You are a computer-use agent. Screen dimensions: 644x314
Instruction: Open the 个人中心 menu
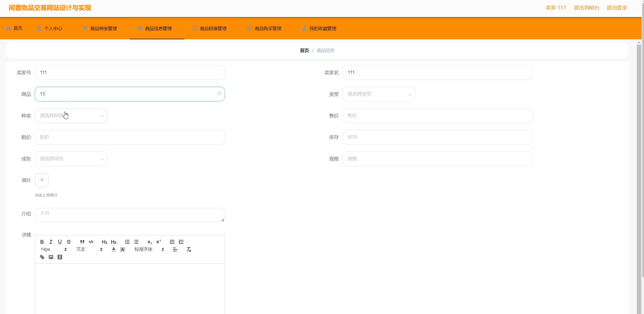pos(53,28)
